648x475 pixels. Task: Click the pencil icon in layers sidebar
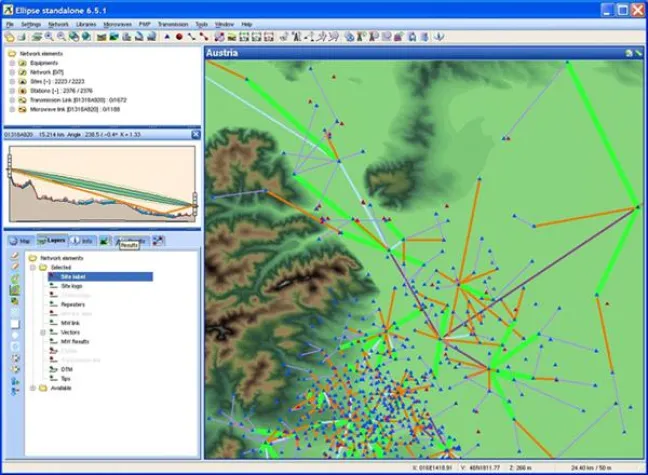[15, 255]
